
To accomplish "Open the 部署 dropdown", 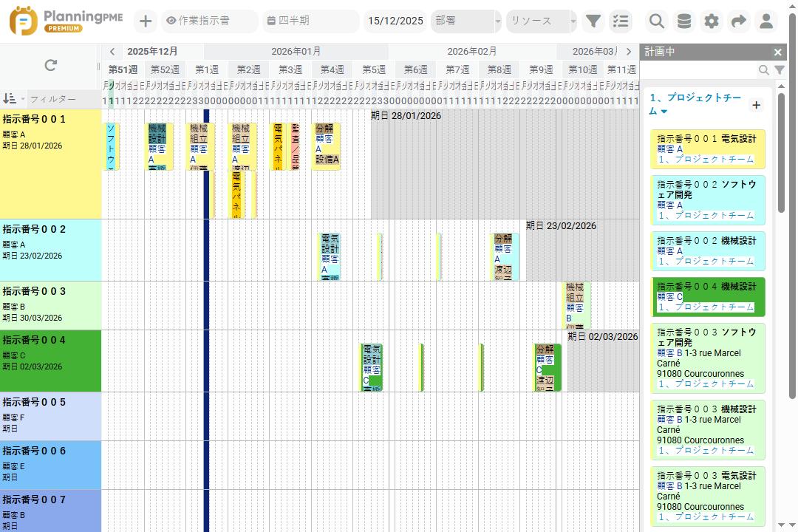I will point(465,21).
